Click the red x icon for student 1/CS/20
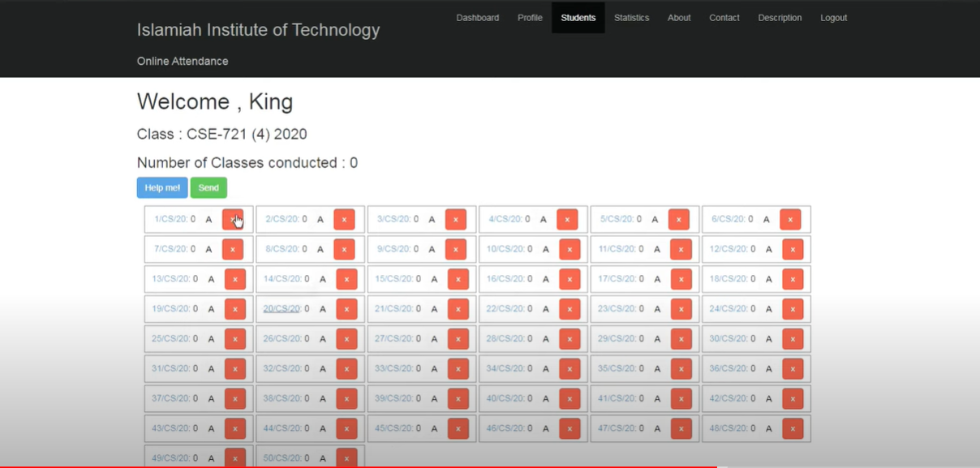 coord(235,219)
